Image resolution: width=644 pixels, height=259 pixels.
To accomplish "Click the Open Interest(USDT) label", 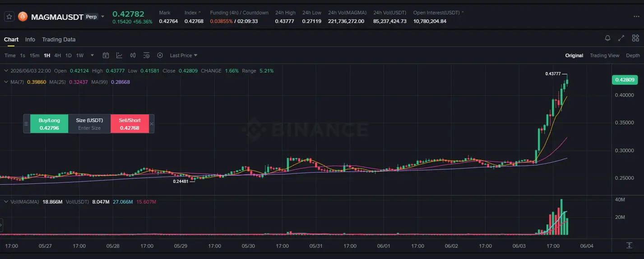I will point(437,13).
